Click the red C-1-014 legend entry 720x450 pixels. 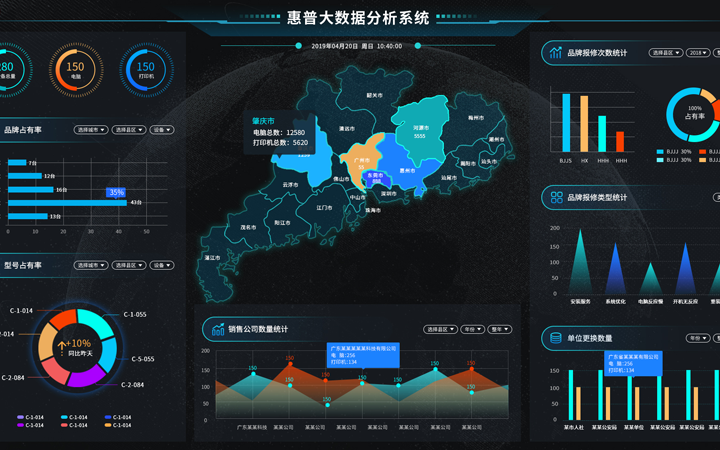pos(74,425)
